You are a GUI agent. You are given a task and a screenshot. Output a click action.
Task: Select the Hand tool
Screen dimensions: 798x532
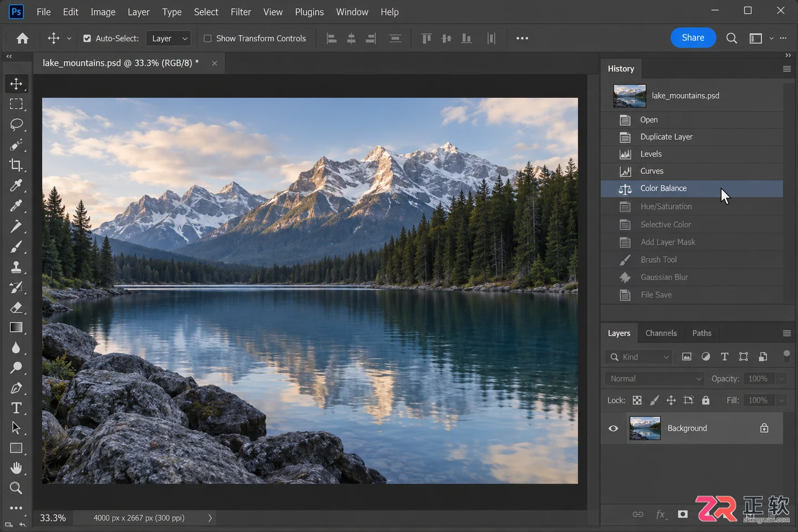pos(16,468)
